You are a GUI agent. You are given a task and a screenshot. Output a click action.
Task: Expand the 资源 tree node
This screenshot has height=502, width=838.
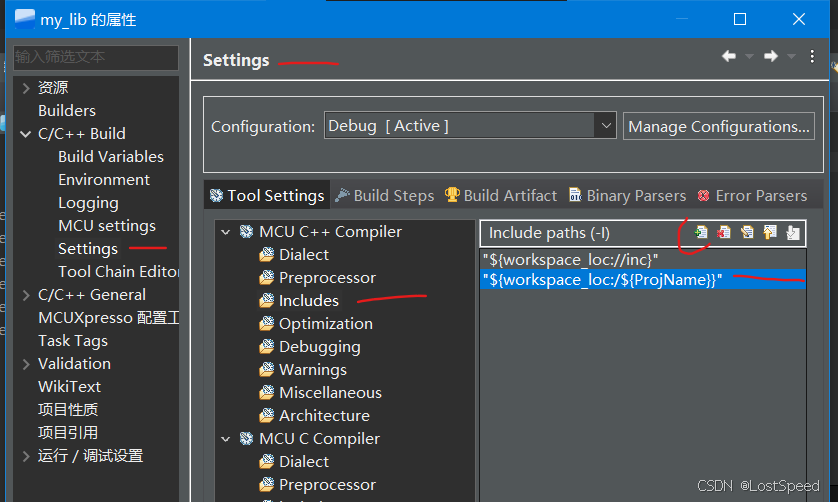click(x=26, y=88)
